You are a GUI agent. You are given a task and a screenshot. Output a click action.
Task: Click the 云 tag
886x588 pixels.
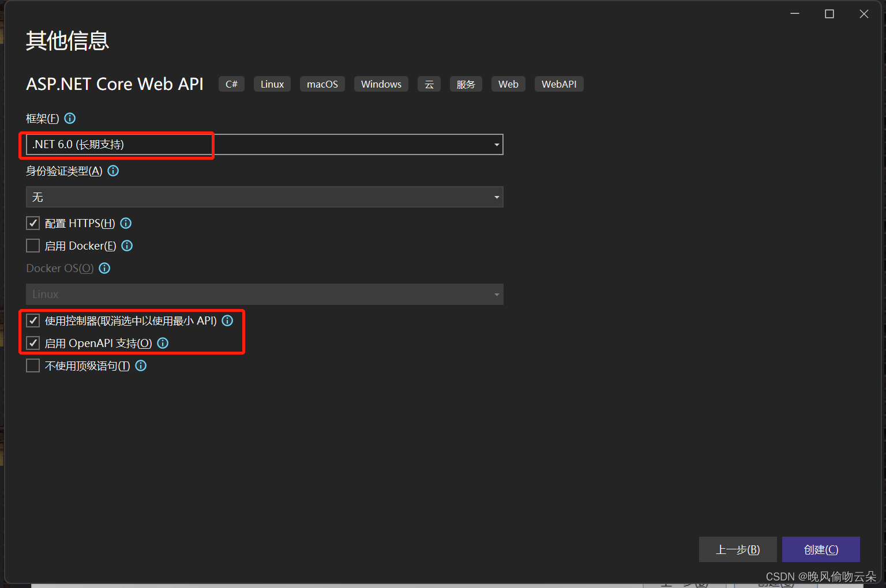coord(429,84)
